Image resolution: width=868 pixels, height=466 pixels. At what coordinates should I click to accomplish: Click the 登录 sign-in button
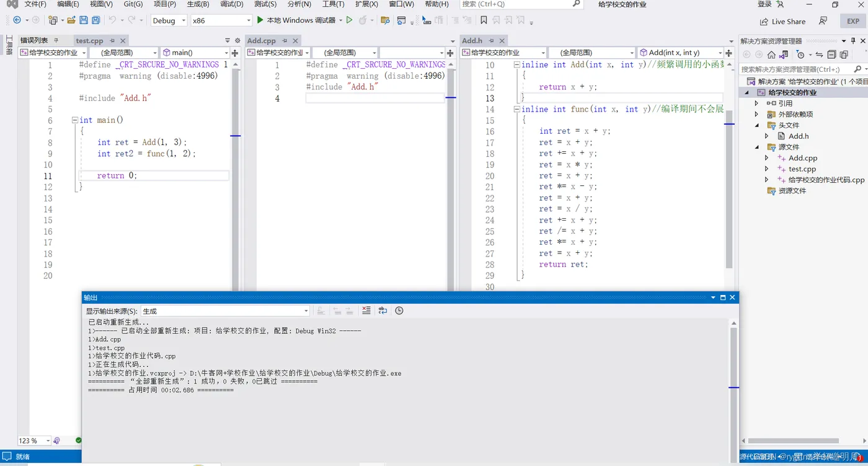click(765, 4)
